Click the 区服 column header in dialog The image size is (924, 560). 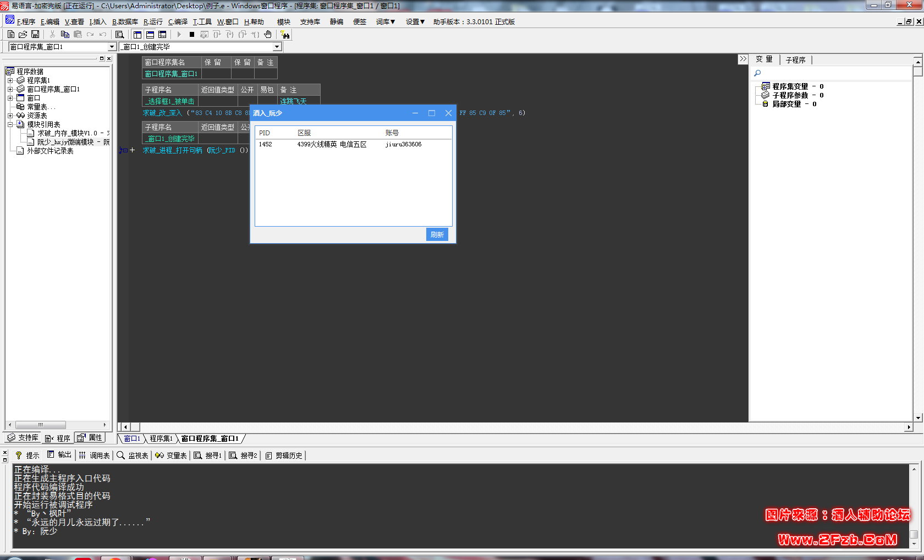click(304, 133)
